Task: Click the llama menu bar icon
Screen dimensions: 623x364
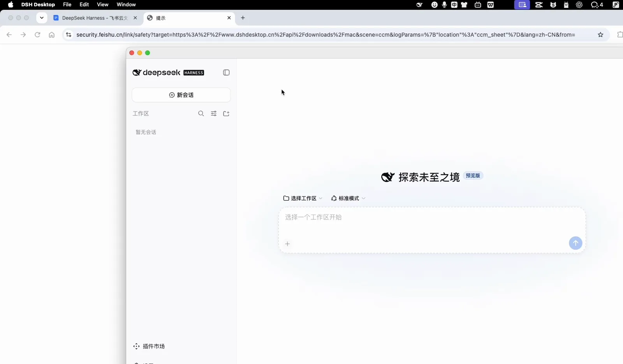Action: (566, 5)
